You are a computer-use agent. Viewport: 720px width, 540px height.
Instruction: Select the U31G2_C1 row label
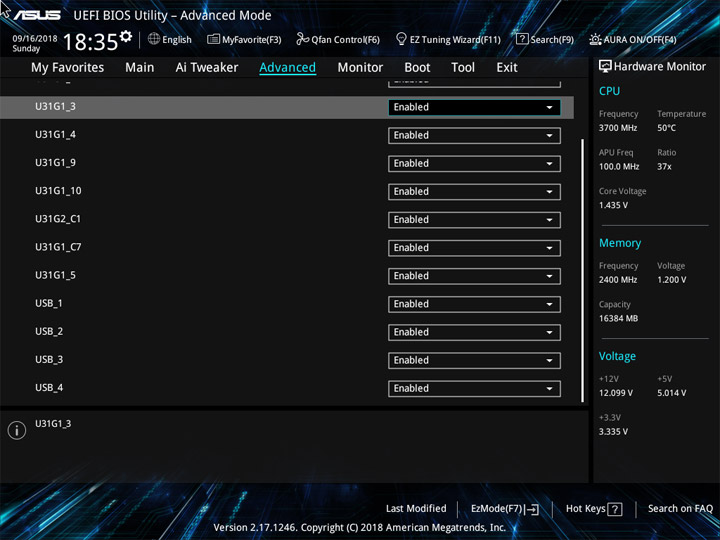pyautogui.click(x=58, y=219)
